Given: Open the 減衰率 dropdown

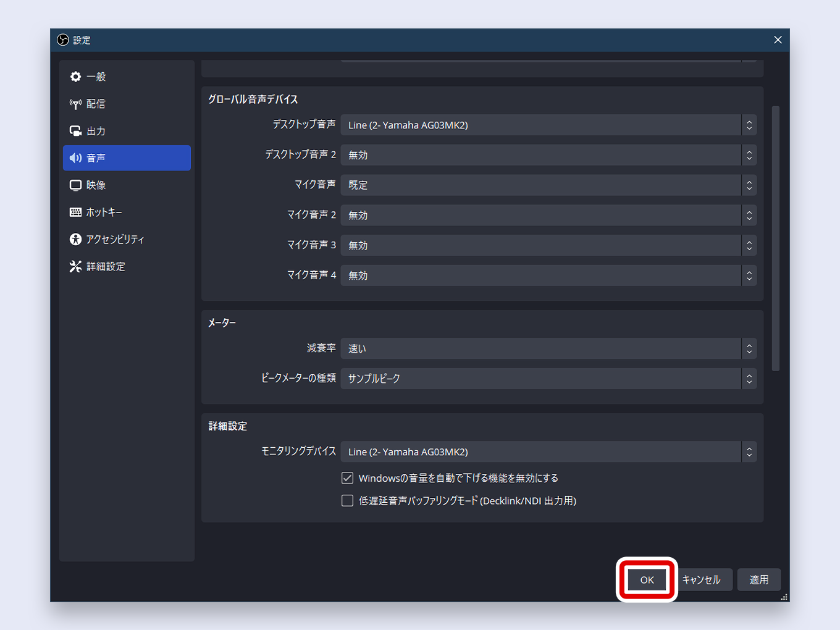Looking at the screenshot, I should click(548, 348).
